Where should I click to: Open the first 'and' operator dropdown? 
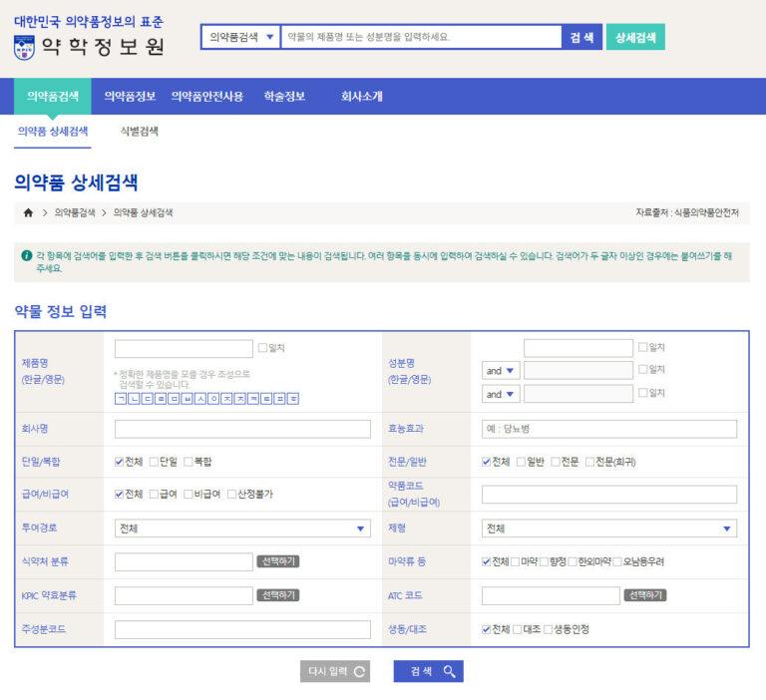tap(501, 371)
